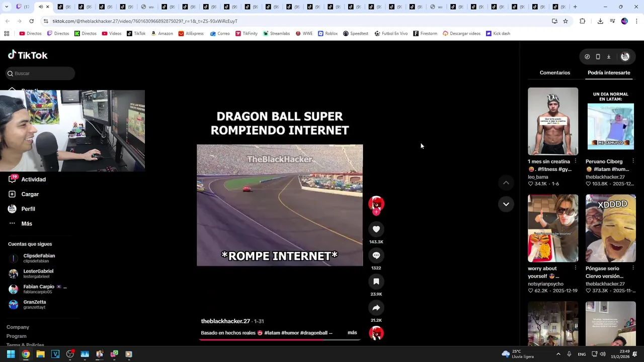Open followed account Fabian Carpio
The height and width of the screenshot is (362, 644).
click(37, 289)
